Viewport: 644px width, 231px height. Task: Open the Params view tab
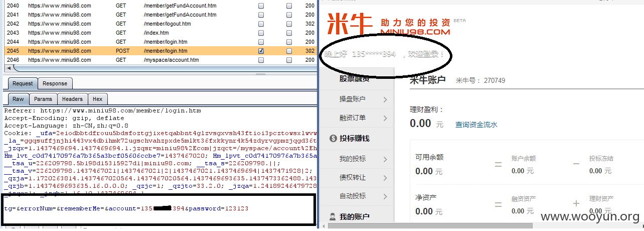pyautogui.click(x=43, y=99)
